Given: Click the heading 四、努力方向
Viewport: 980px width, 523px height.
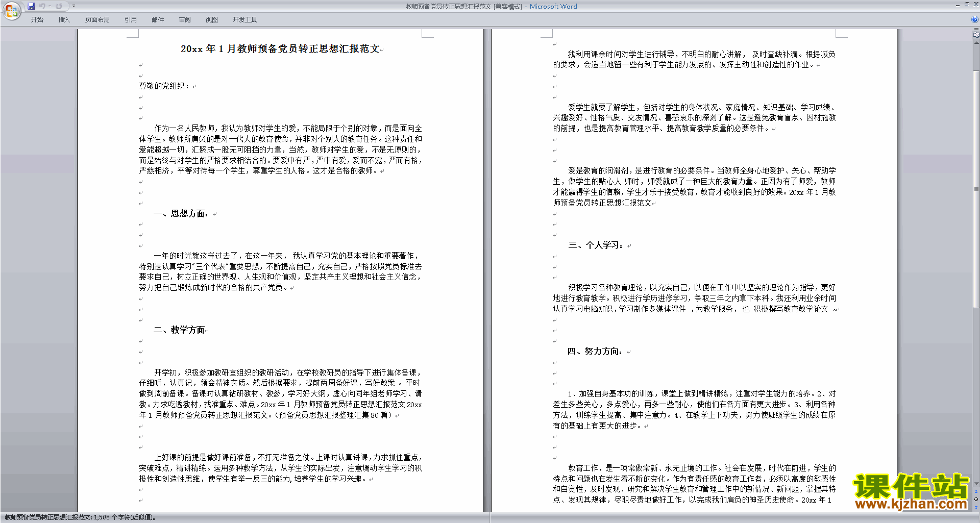Looking at the screenshot, I should click(x=596, y=352).
